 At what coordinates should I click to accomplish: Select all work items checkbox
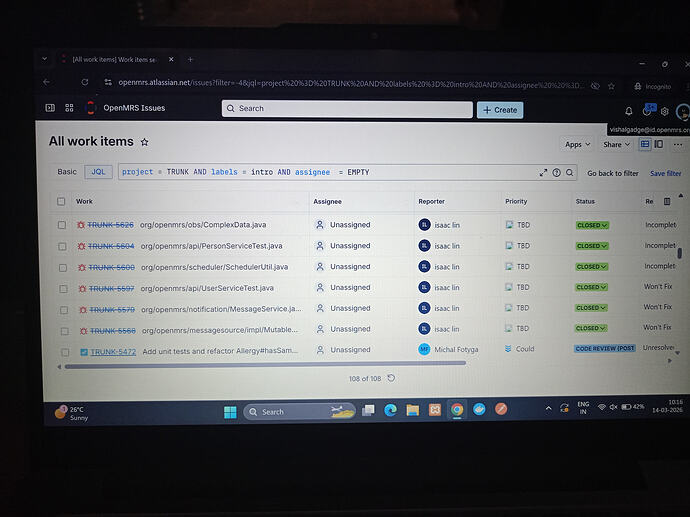pyautogui.click(x=61, y=202)
